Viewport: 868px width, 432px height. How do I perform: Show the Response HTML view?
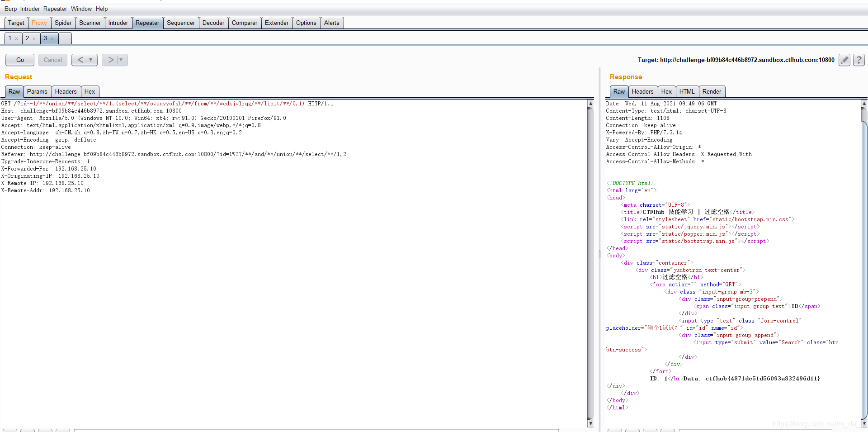(x=687, y=91)
